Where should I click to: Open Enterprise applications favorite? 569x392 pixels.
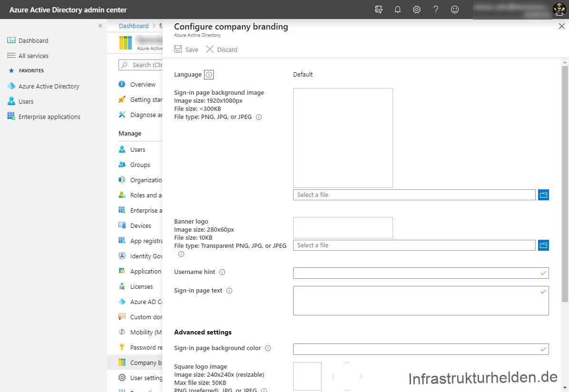tap(49, 117)
